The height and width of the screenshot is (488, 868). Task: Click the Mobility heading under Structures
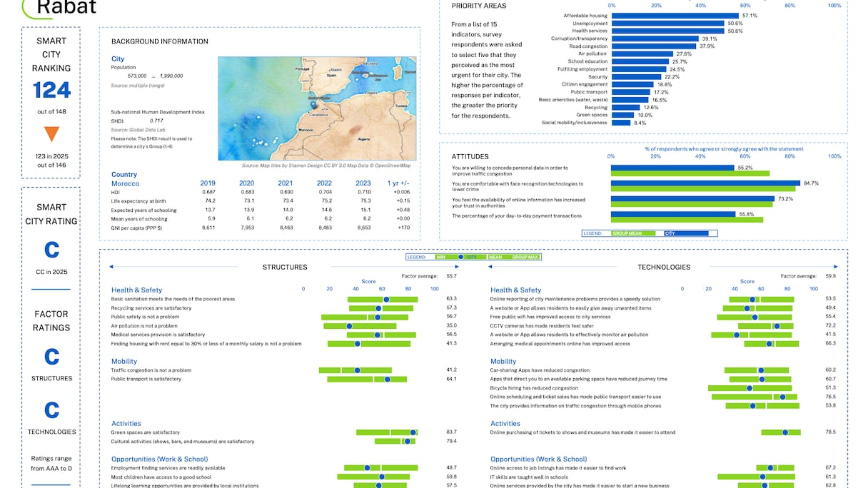coord(124,362)
